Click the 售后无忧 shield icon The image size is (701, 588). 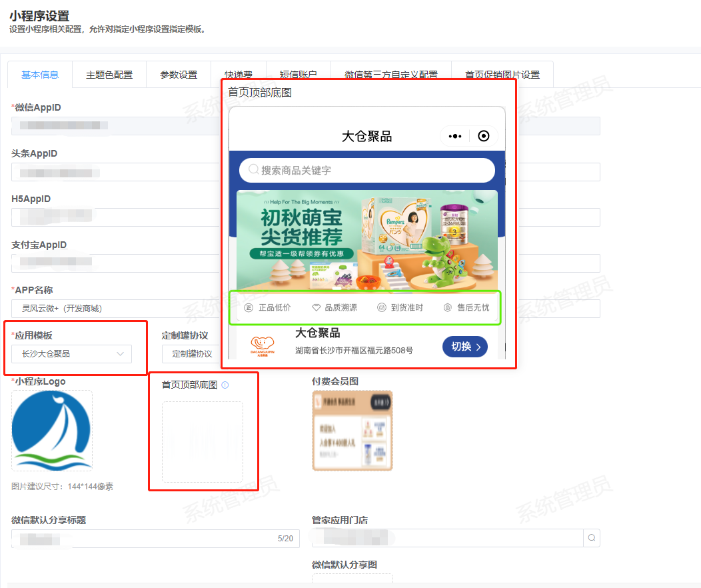[448, 307]
